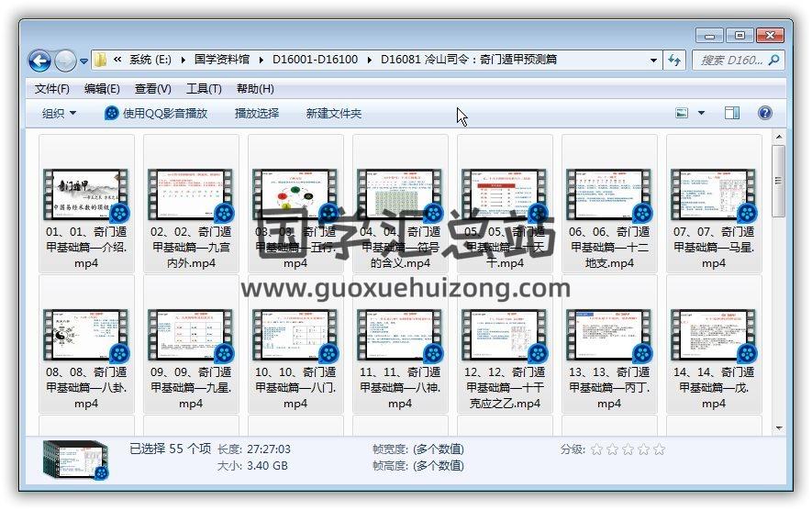Viewport: 812px width, 510px height.
Task: Click the blue help icon
Action: pos(765,113)
